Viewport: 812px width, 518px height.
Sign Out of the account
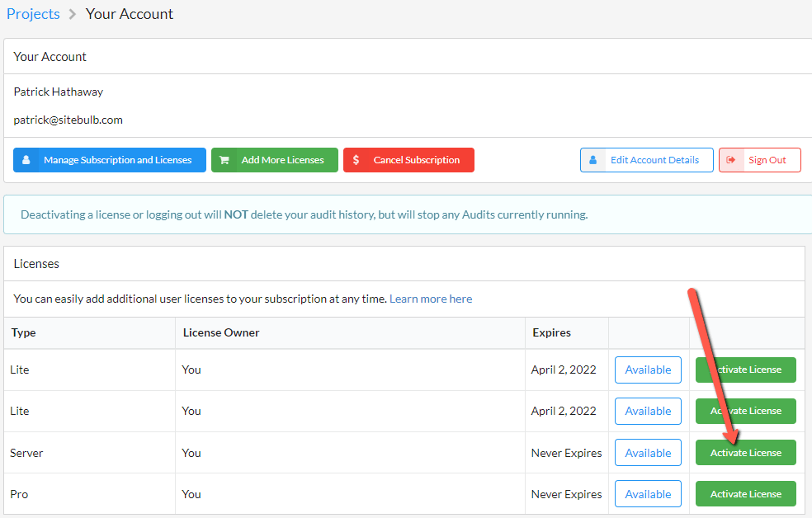760,160
